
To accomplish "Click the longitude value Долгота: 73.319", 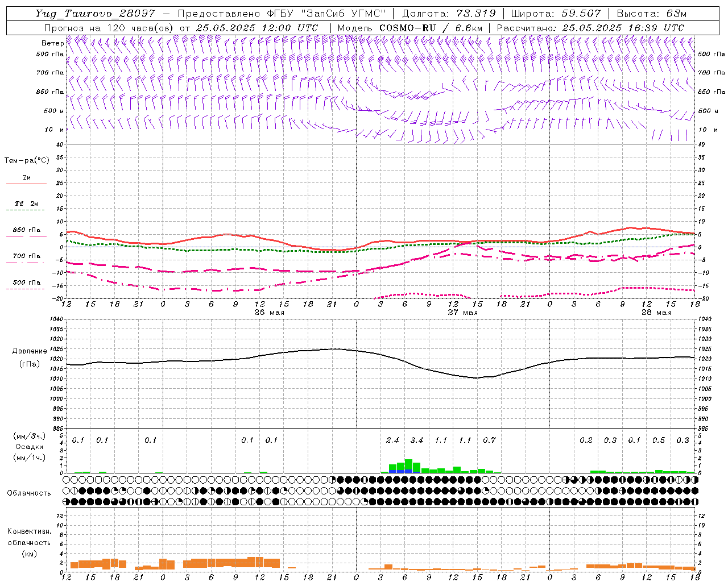I will [x=449, y=14].
